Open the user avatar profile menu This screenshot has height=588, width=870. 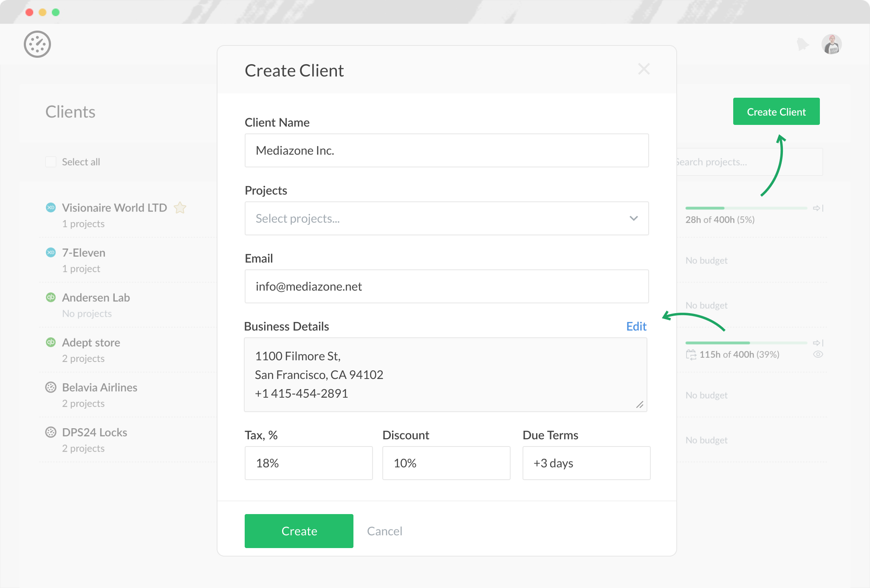(x=831, y=44)
